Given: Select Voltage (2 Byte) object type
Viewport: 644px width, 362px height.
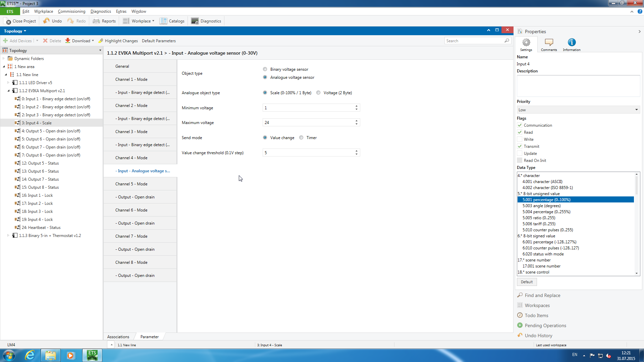Looking at the screenshot, I should click(x=318, y=93).
